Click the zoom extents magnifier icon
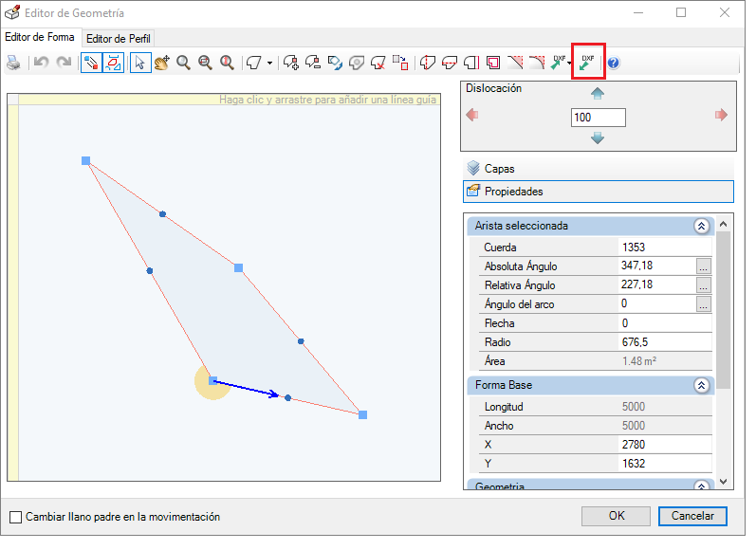Image resolution: width=756 pixels, height=550 pixels. pos(227,63)
